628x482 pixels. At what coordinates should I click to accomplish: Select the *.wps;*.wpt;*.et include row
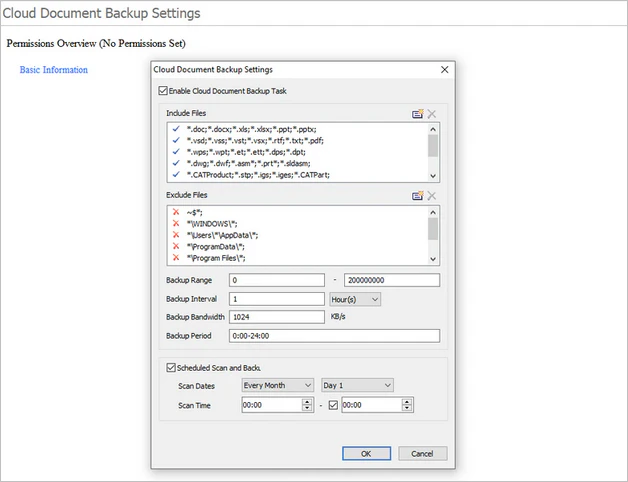tap(246, 152)
